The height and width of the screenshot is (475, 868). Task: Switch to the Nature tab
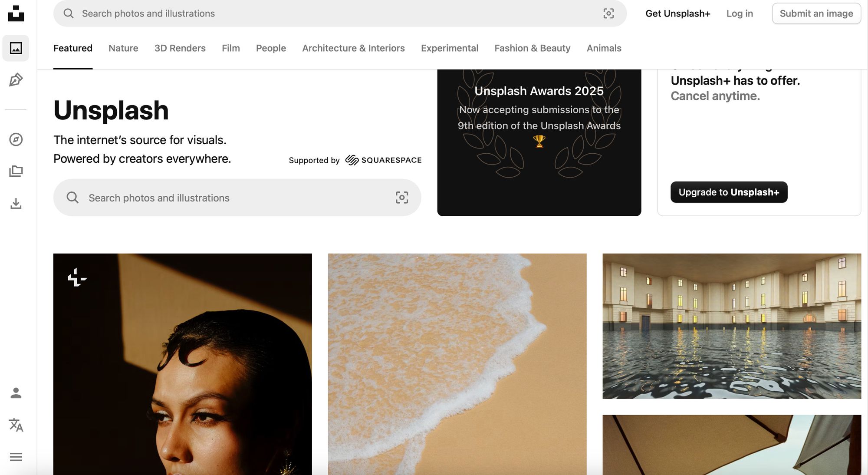[123, 48]
